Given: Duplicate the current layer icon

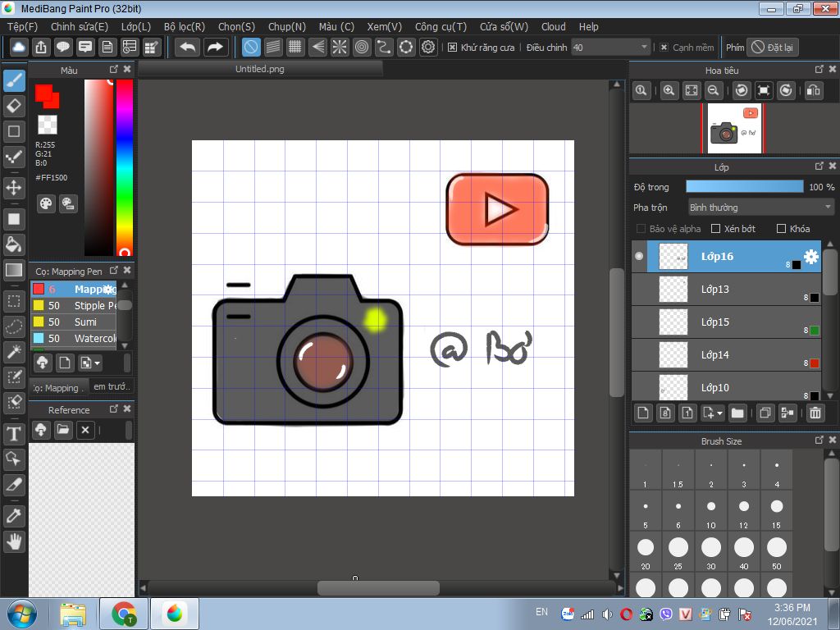Looking at the screenshot, I should (x=765, y=413).
